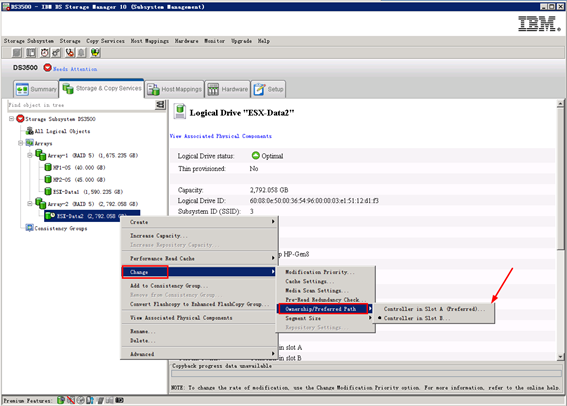
Task: Expand the Create submenu
Action: [x=199, y=222]
